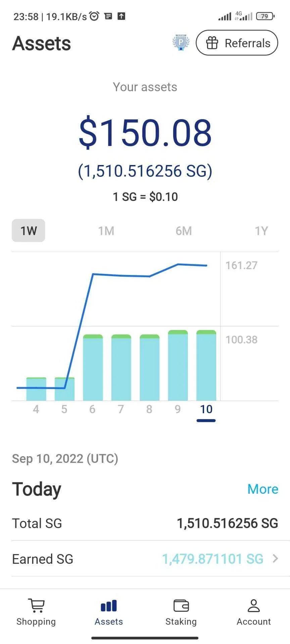290x644 pixels.
Task: Tap the battery indicator in status bar
Action: (265, 16)
